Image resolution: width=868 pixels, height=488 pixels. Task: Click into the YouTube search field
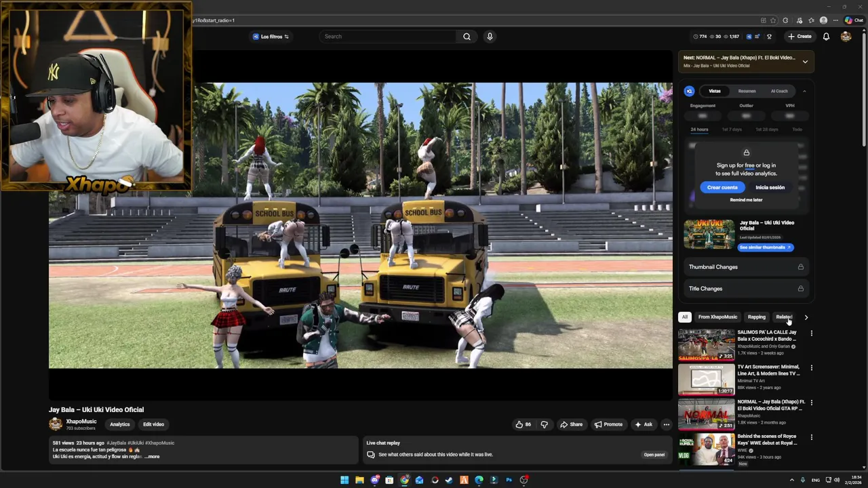click(389, 37)
